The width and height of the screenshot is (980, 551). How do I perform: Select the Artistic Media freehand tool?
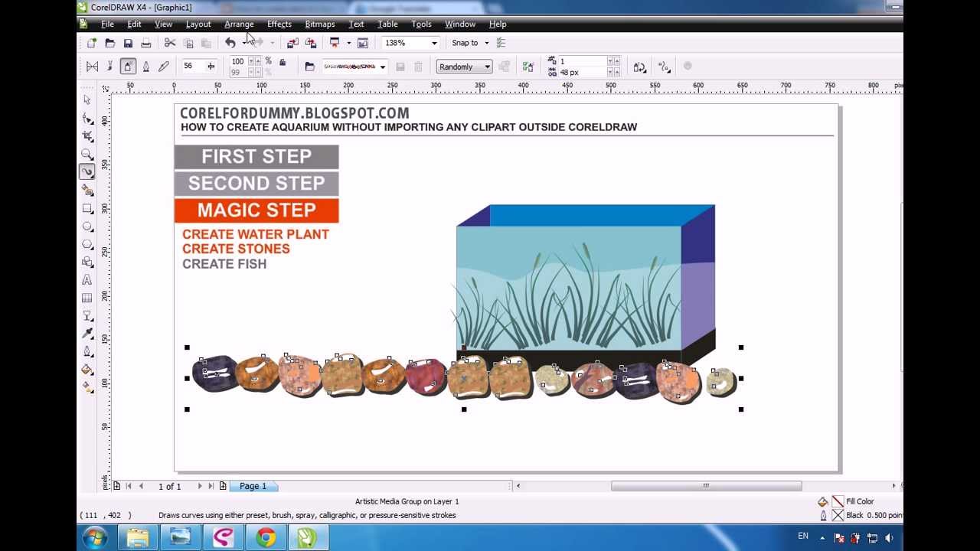click(x=87, y=172)
